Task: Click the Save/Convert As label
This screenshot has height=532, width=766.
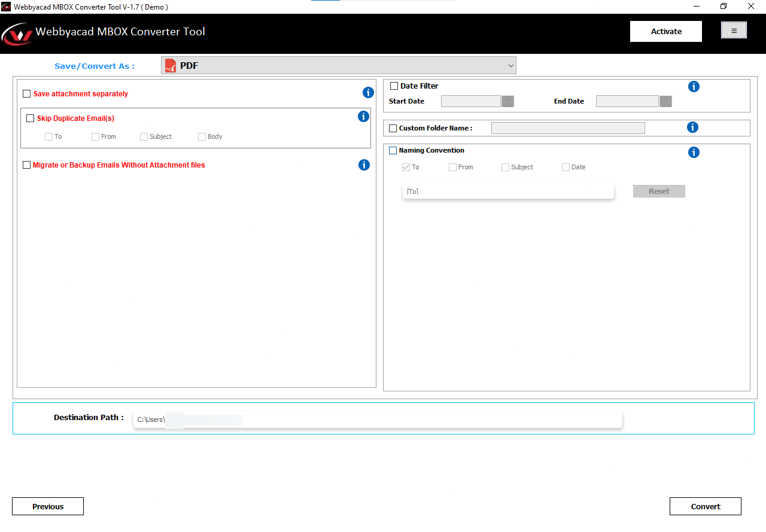Action: (95, 66)
